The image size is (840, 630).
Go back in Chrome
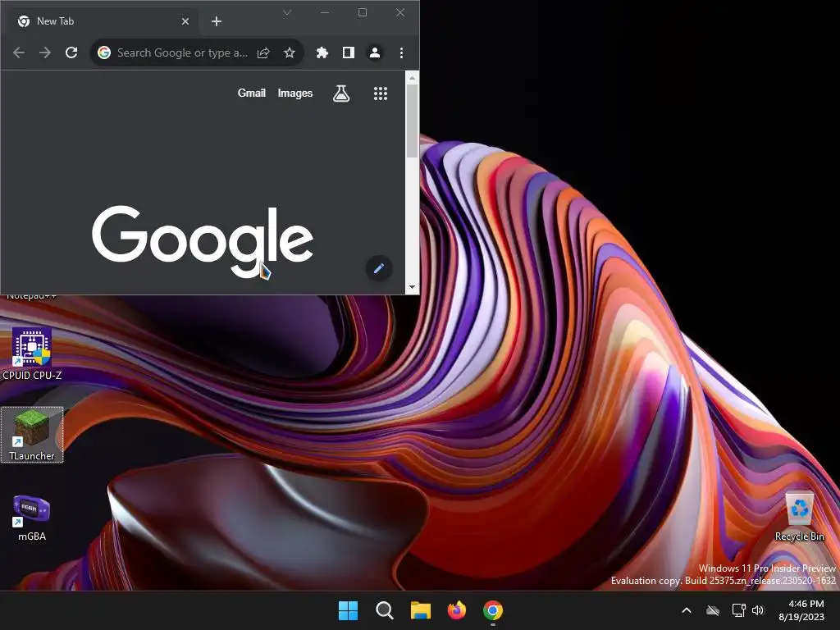[x=19, y=52]
